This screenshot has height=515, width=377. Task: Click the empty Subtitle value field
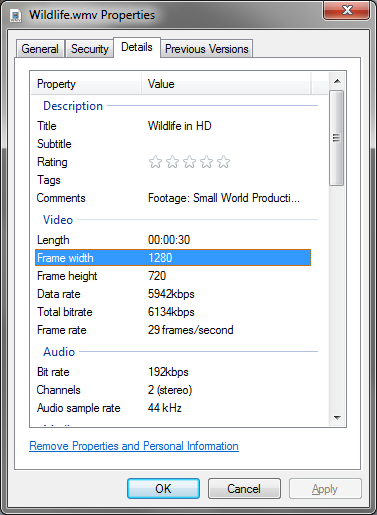click(x=228, y=144)
